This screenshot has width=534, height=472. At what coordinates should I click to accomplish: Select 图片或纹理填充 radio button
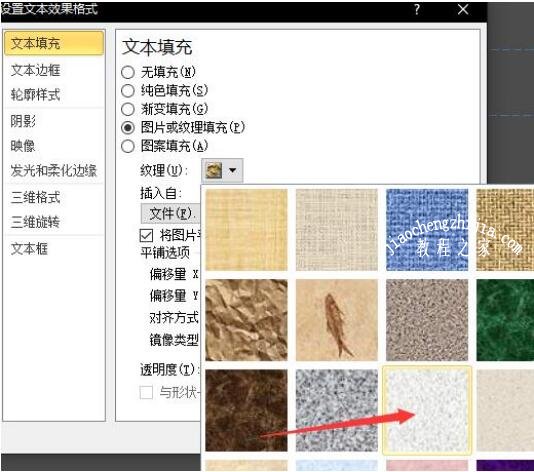pos(128,128)
